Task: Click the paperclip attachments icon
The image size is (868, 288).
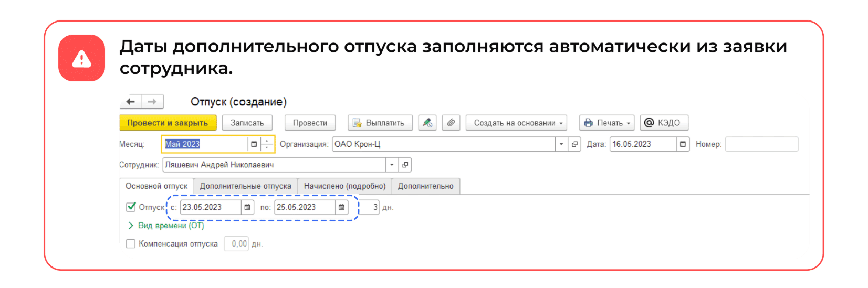Action: 451,123
